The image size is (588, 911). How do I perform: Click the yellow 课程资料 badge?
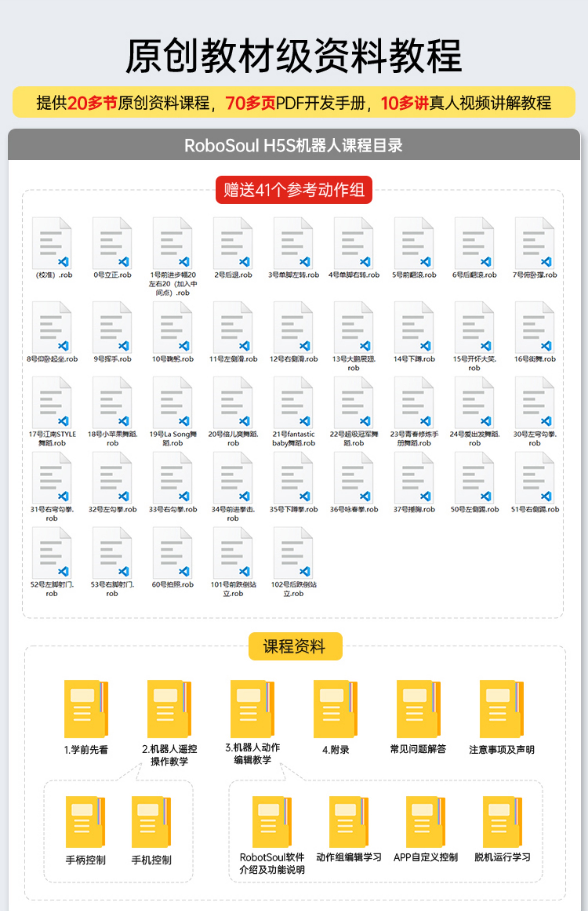[x=295, y=646]
